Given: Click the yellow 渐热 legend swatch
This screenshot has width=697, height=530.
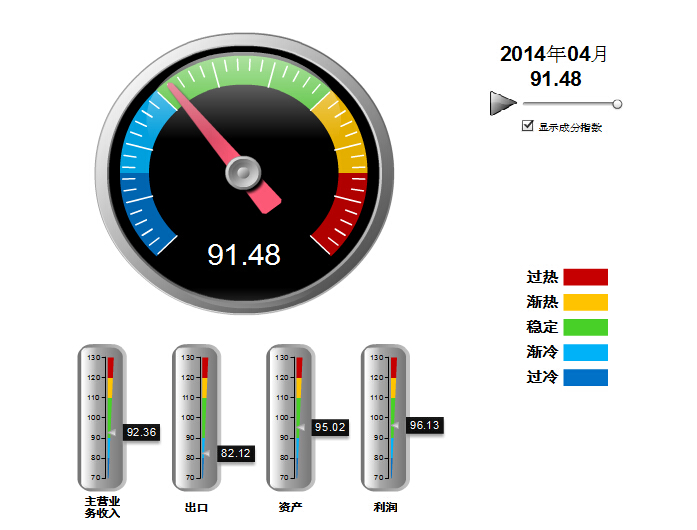Looking at the screenshot, I should pos(585,302).
